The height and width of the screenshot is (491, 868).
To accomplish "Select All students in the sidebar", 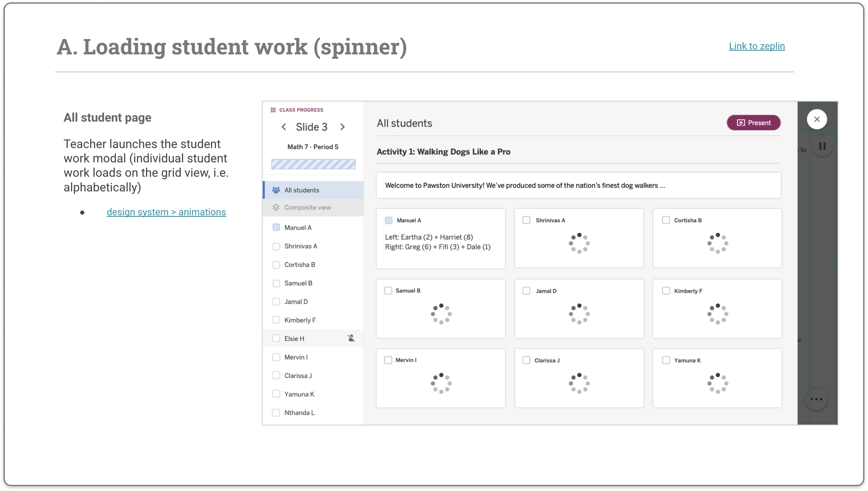I will 314,190.
